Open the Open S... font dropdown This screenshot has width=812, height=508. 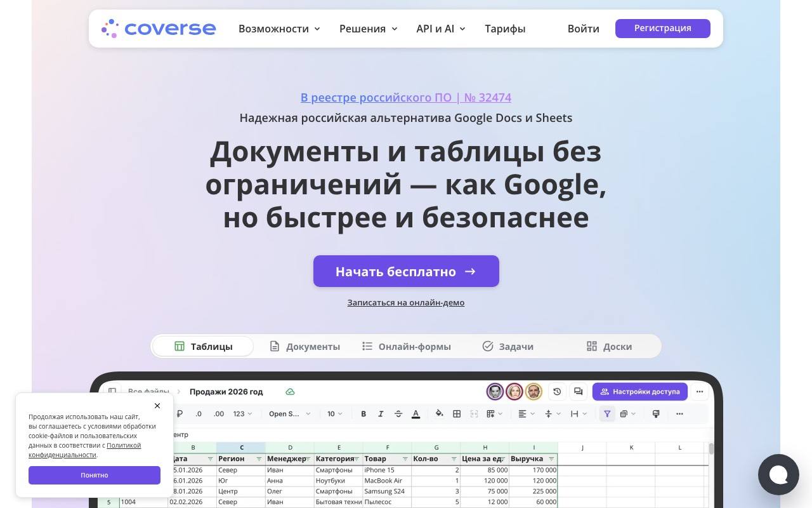pos(290,414)
